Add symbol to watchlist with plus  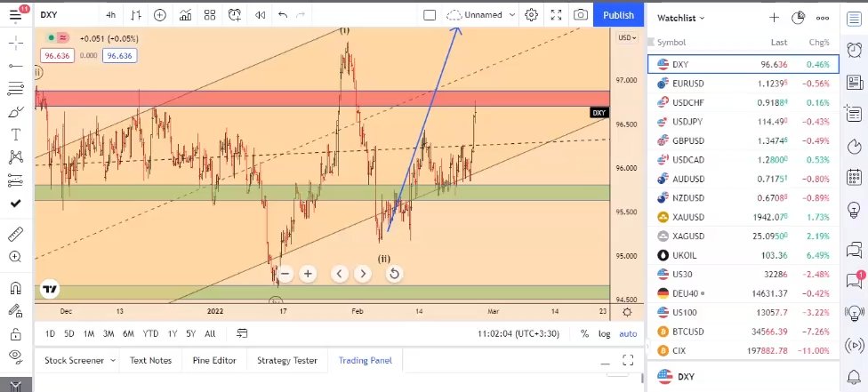(774, 17)
